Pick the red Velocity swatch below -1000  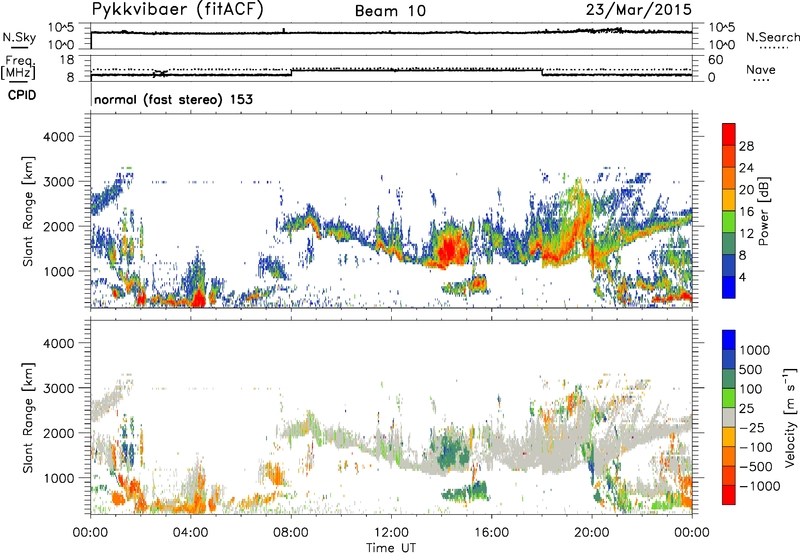729,495
